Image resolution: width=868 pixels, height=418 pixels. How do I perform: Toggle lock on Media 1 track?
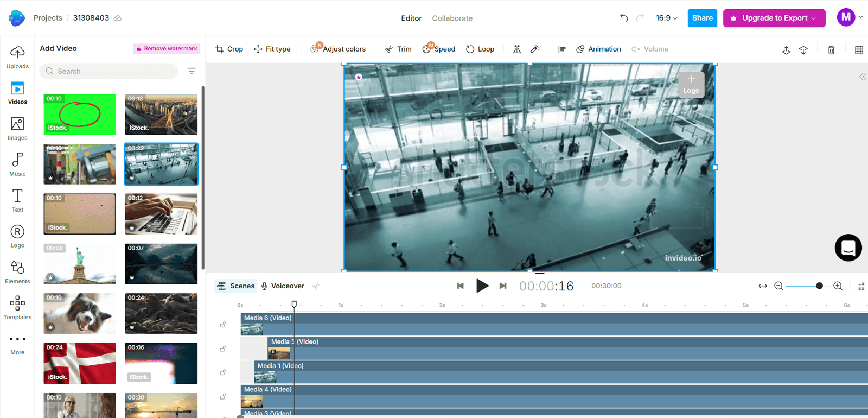(x=222, y=372)
